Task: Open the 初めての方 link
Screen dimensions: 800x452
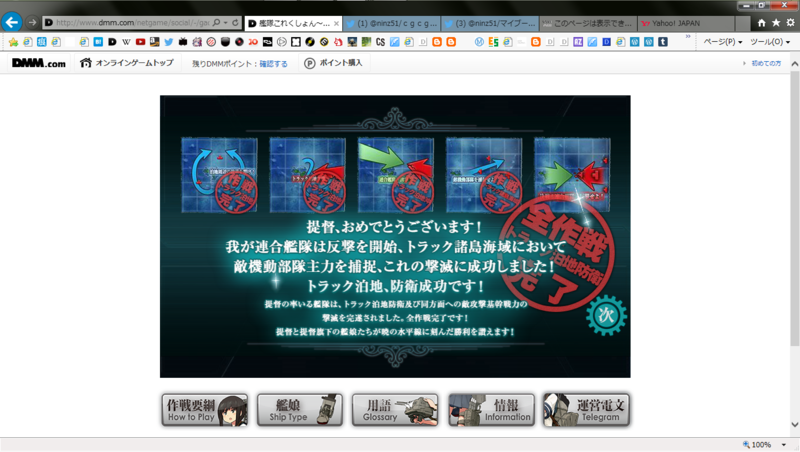Action: pyautogui.click(x=766, y=63)
